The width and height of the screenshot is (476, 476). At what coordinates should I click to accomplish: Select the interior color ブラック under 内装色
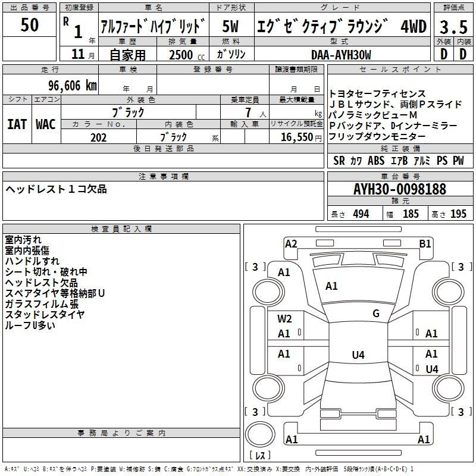(x=173, y=137)
